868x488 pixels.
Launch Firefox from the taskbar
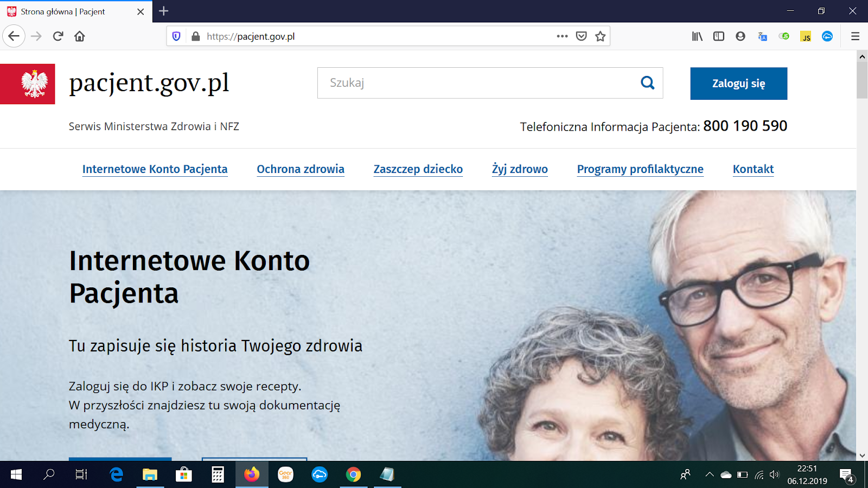tap(251, 475)
